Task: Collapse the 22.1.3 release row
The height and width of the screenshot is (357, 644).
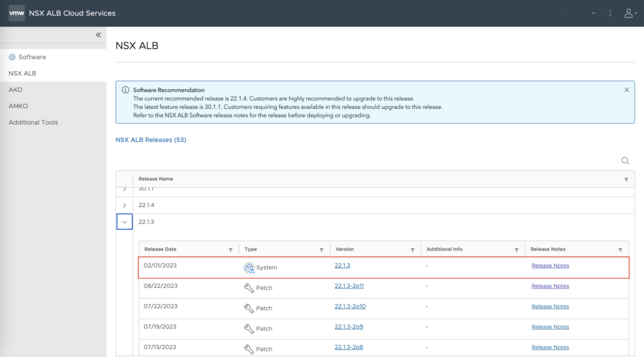Action: click(125, 222)
